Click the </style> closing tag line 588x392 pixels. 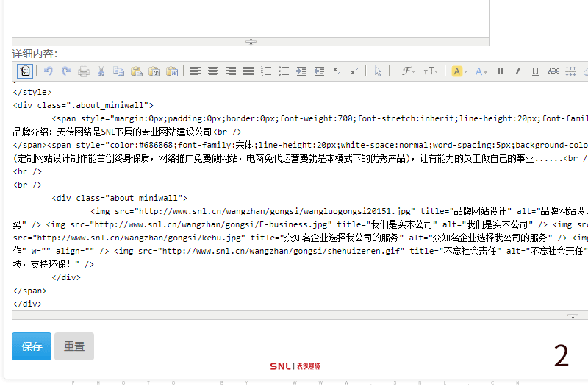[x=32, y=92]
